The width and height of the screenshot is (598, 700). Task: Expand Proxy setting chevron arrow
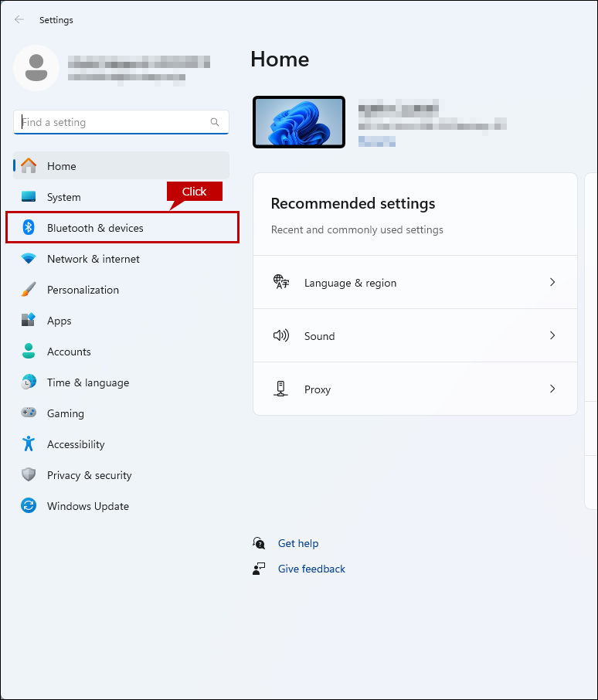click(552, 389)
